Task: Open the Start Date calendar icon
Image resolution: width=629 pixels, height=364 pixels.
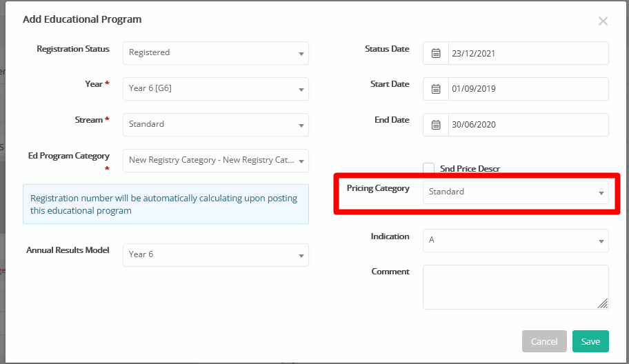Action: coord(436,89)
